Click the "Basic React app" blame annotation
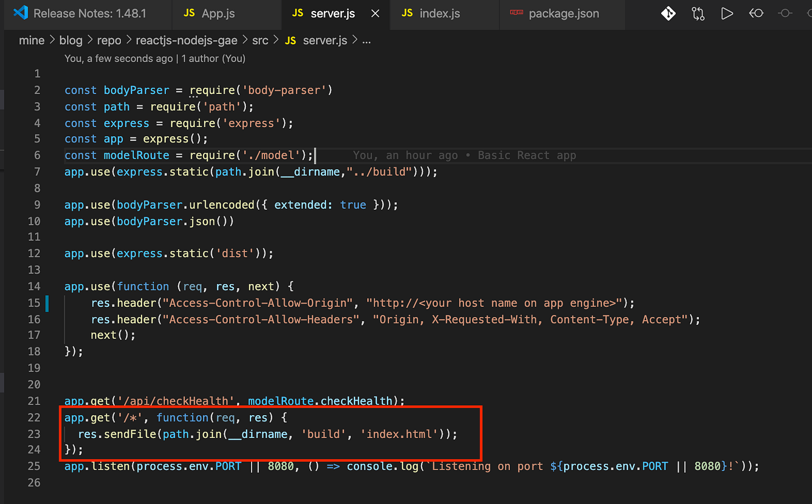Screen dimensions: 812x504 [x=527, y=155]
